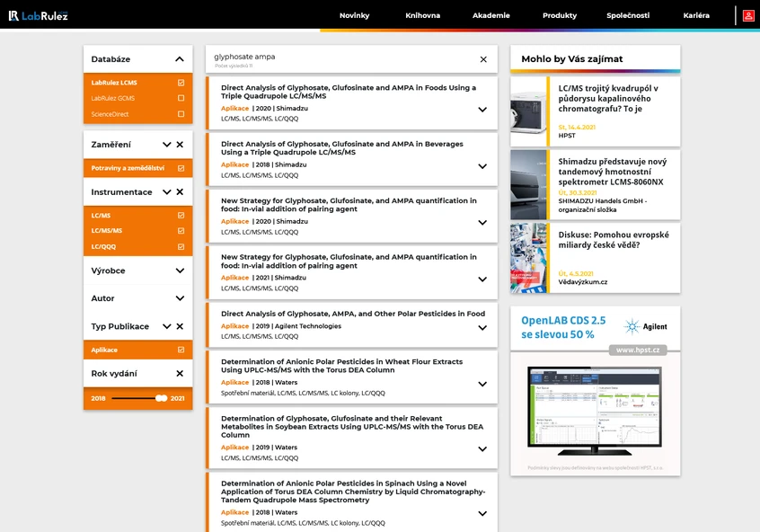Click the Rok vydání filter header
760x532 pixels.
point(114,374)
